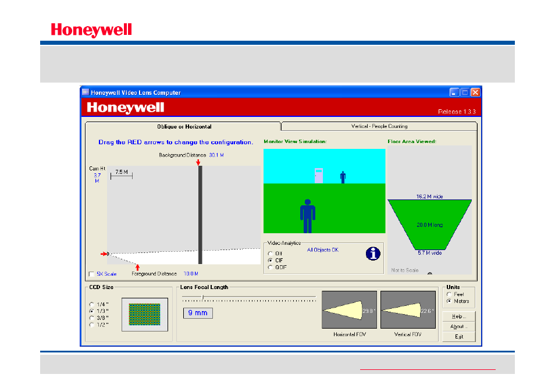Close the Video Lens Computer window
The height and width of the screenshot is (392, 555).
[475, 92]
